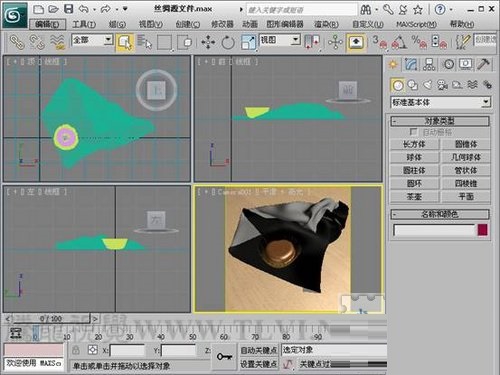Open the Modify panel tab
Viewport: 500px width, 375px height.
(x=411, y=64)
